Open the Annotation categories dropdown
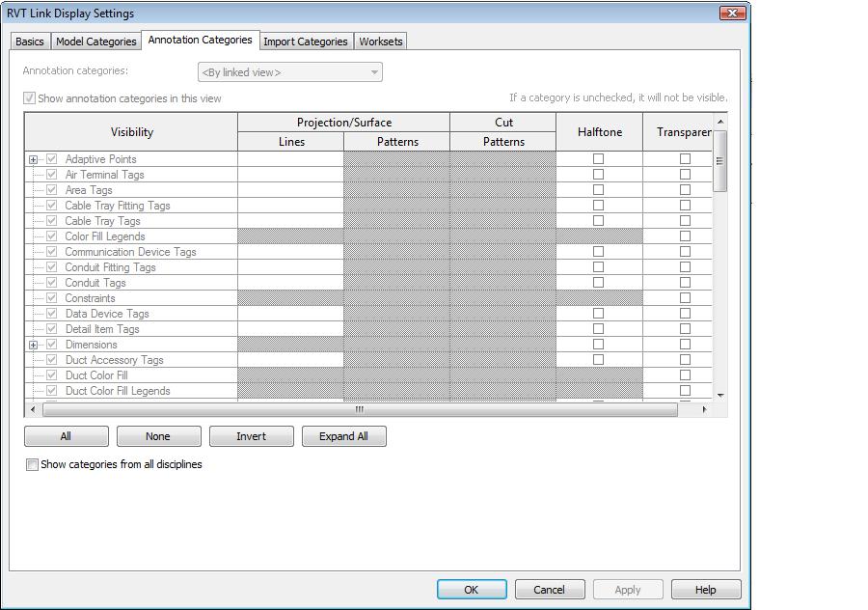Viewport: 868px width, 610px height. (289, 72)
